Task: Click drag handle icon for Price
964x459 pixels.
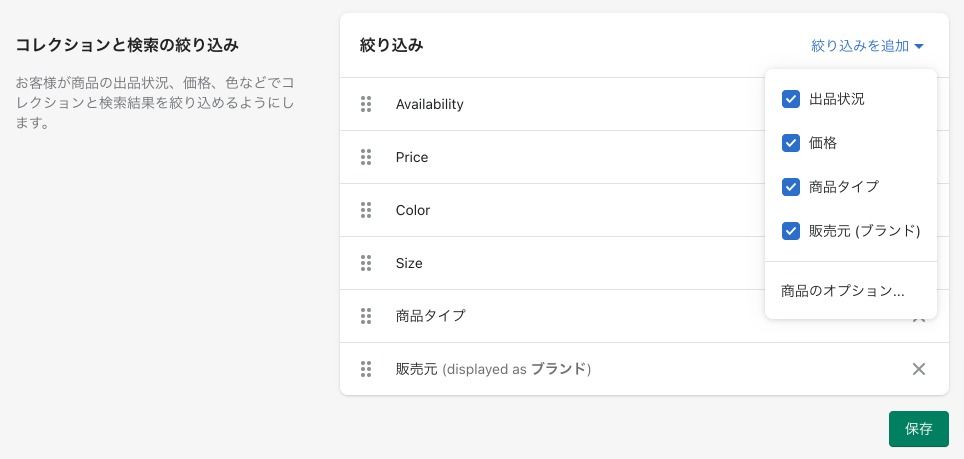Action: pos(366,157)
